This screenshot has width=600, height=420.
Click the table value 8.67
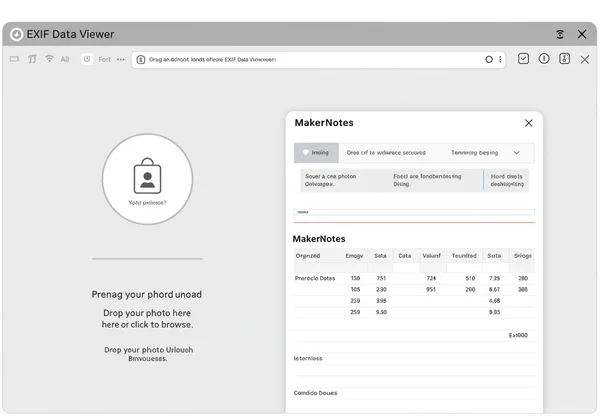pos(494,290)
